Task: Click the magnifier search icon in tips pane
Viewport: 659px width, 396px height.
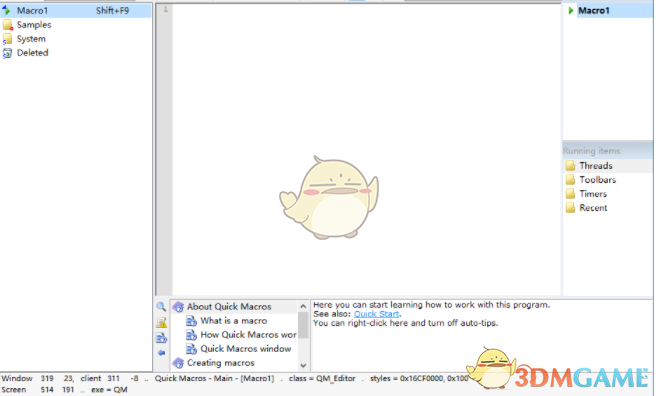Action: point(161,307)
